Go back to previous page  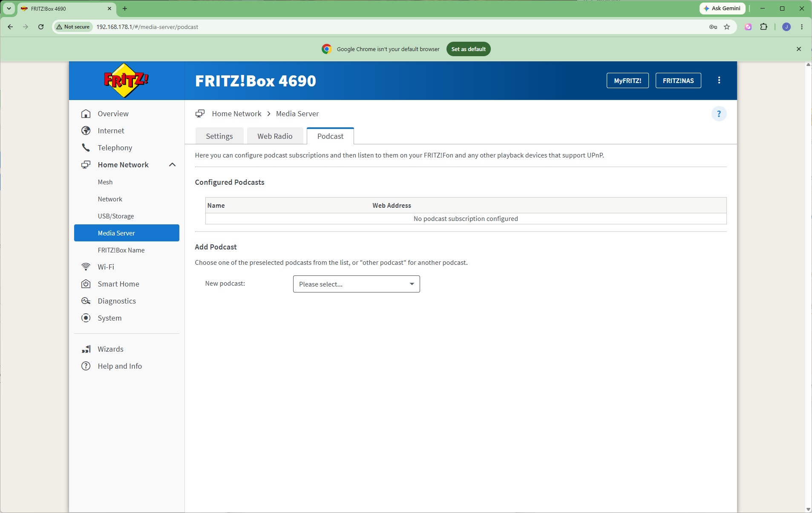coord(10,27)
